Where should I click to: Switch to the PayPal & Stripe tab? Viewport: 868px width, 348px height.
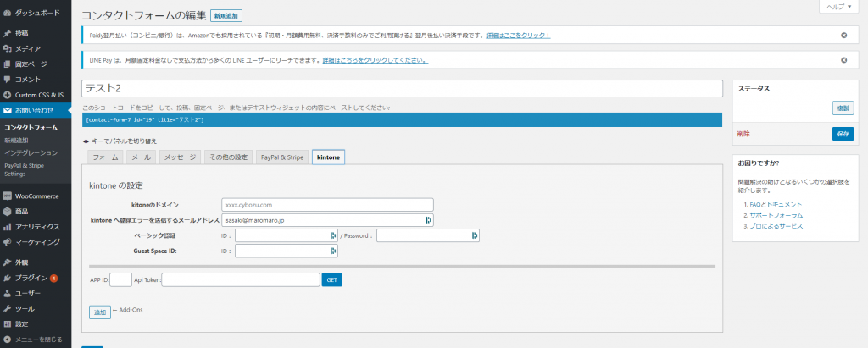pyautogui.click(x=282, y=157)
